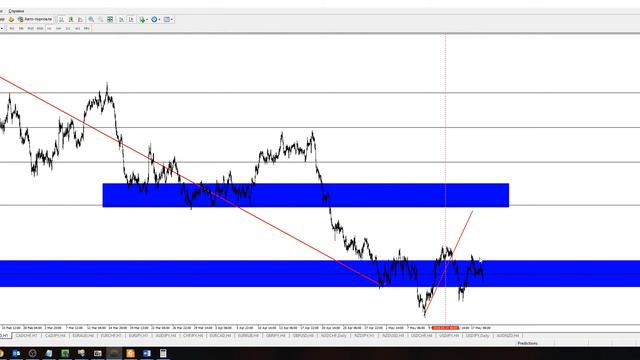Toggle the Auto-trading button
This screenshot has width=640, height=360.
[x=35, y=19]
